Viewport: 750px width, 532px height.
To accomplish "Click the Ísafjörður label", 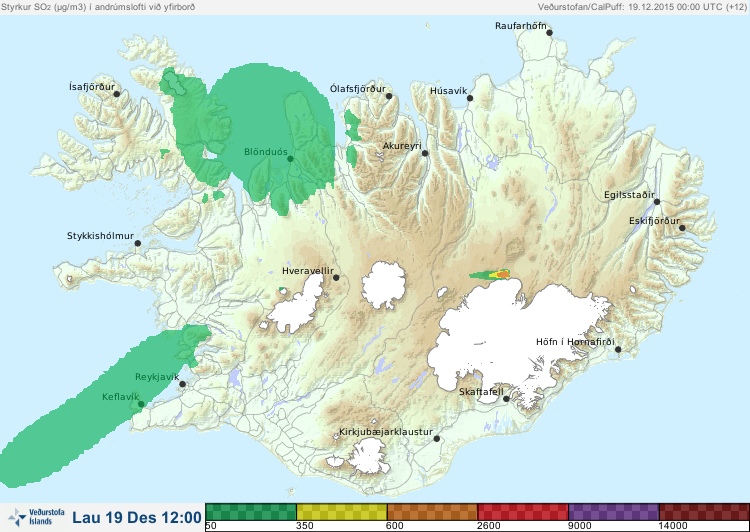I will click(x=92, y=87).
